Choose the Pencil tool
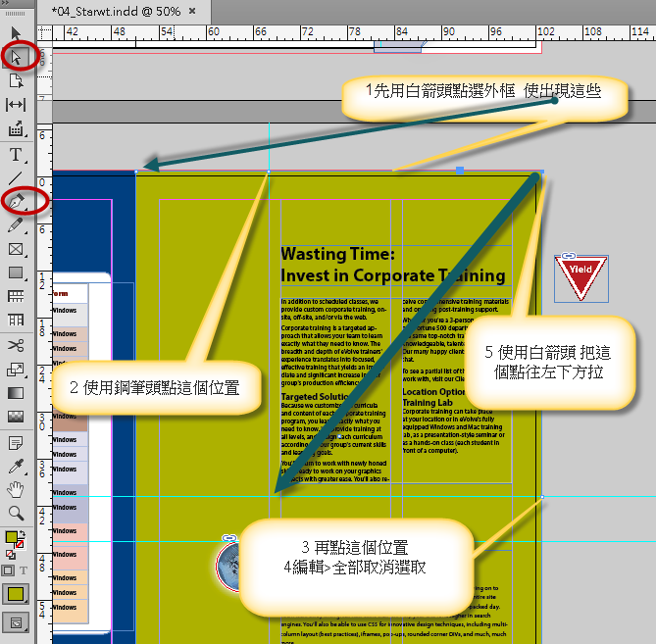The image size is (656, 644). point(16,225)
